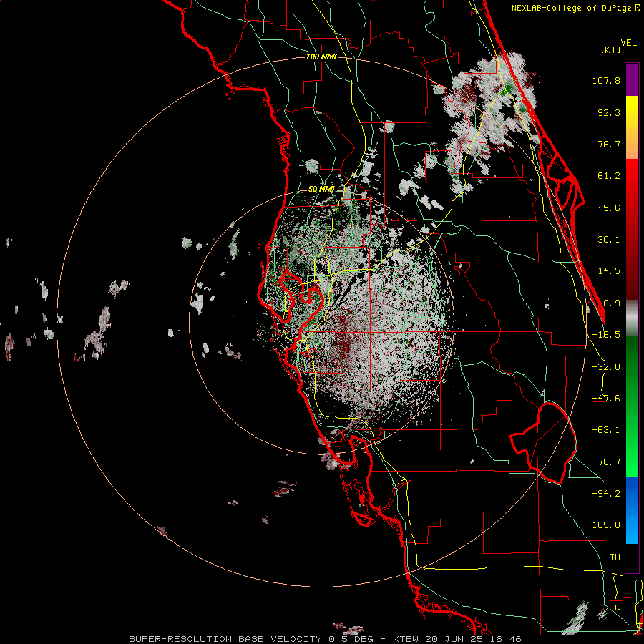Click the VEL legend title

point(629,43)
